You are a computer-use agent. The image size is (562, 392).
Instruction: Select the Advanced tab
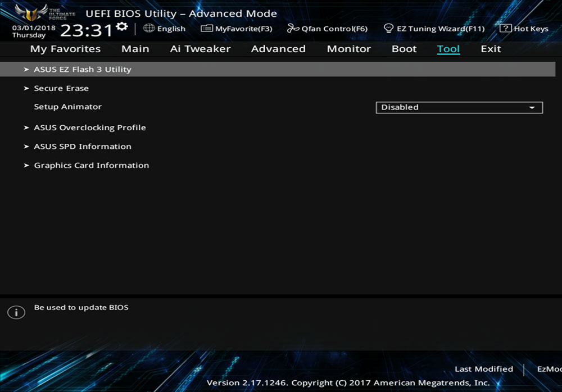pyautogui.click(x=278, y=49)
